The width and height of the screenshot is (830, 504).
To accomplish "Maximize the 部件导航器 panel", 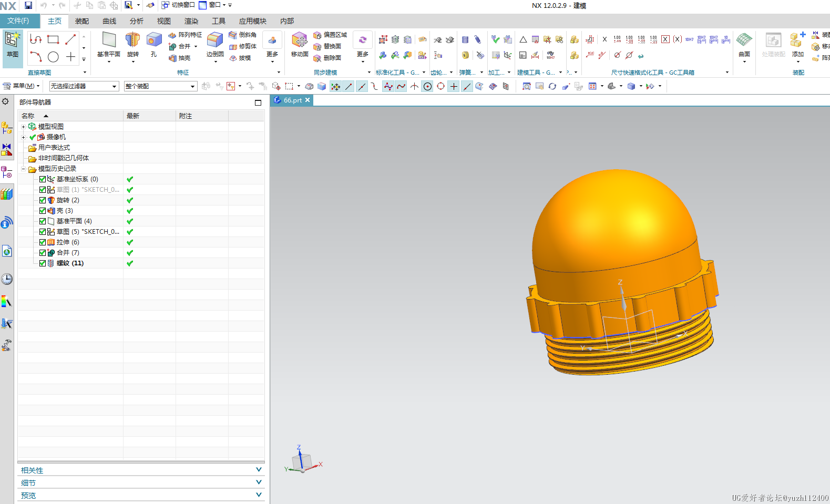I will pyautogui.click(x=258, y=102).
